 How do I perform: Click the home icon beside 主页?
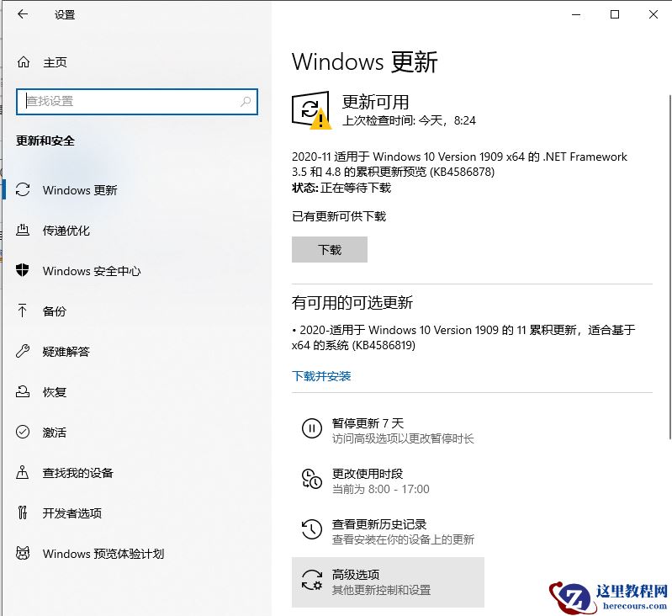pyautogui.click(x=24, y=62)
